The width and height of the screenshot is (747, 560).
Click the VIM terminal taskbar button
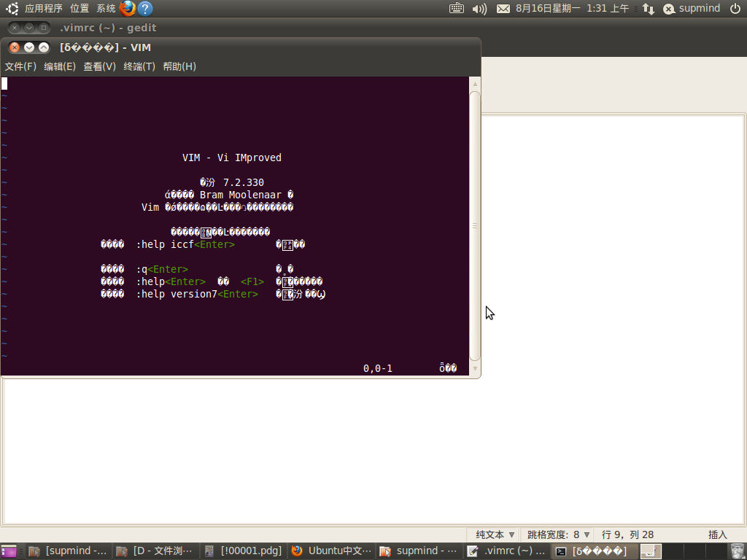coord(595,551)
